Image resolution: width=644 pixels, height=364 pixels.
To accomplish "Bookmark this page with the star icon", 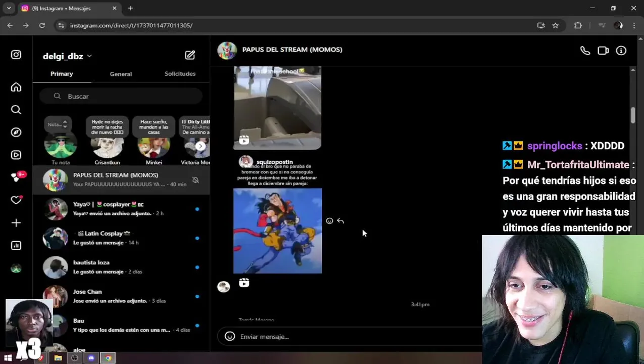I will point(556,25).
